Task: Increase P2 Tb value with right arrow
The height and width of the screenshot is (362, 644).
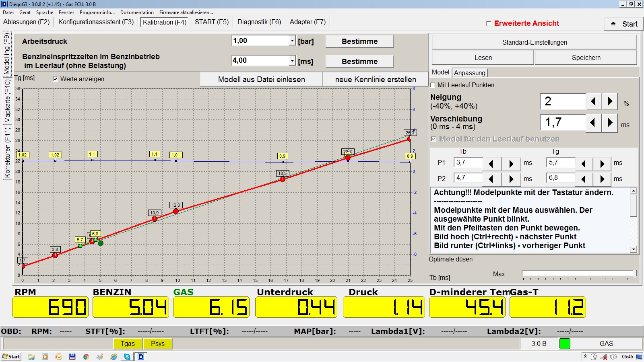Action: pos(511,179)
